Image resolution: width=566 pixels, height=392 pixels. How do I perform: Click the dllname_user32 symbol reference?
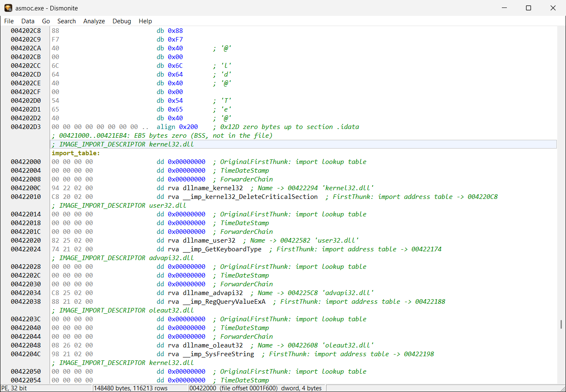(209, 241)
